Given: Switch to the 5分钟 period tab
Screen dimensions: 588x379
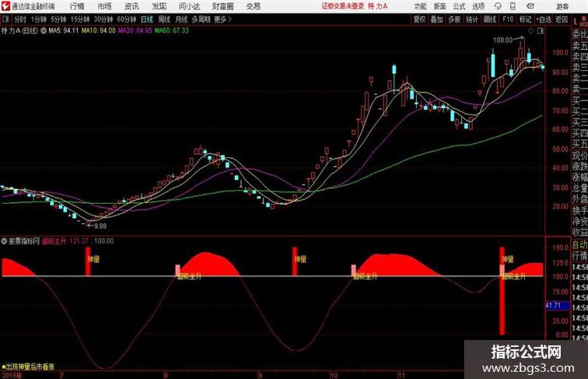Looking at the screenshot, I should click(58, 19).
